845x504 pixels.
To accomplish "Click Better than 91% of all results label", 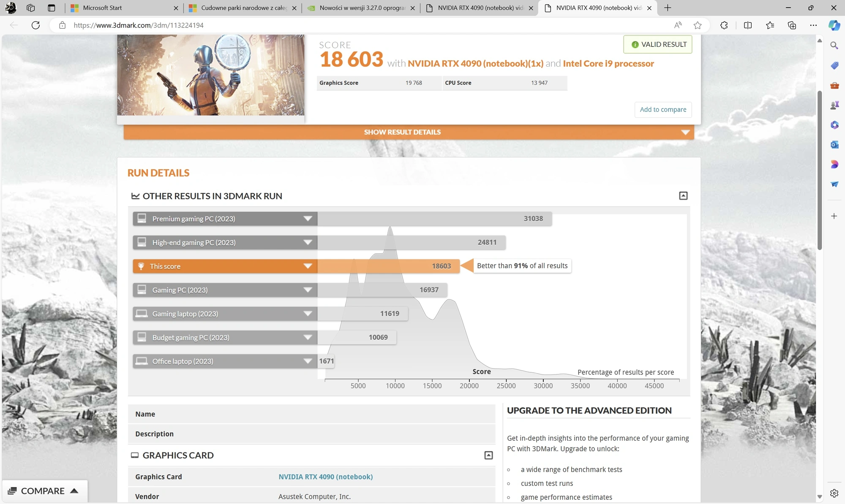I will pyautogui.click(x=522, y=266).
